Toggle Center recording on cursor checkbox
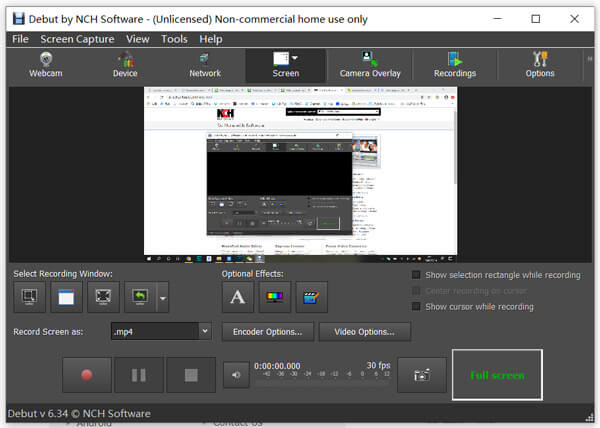600x428 pixels. coord(416,291)
